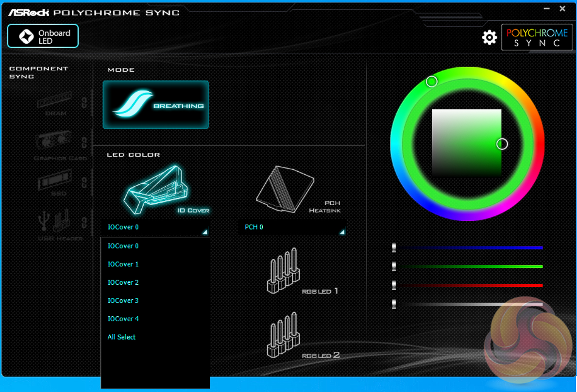
Task: Click the DRAM component sync icon
Action: tap(54, 100)
